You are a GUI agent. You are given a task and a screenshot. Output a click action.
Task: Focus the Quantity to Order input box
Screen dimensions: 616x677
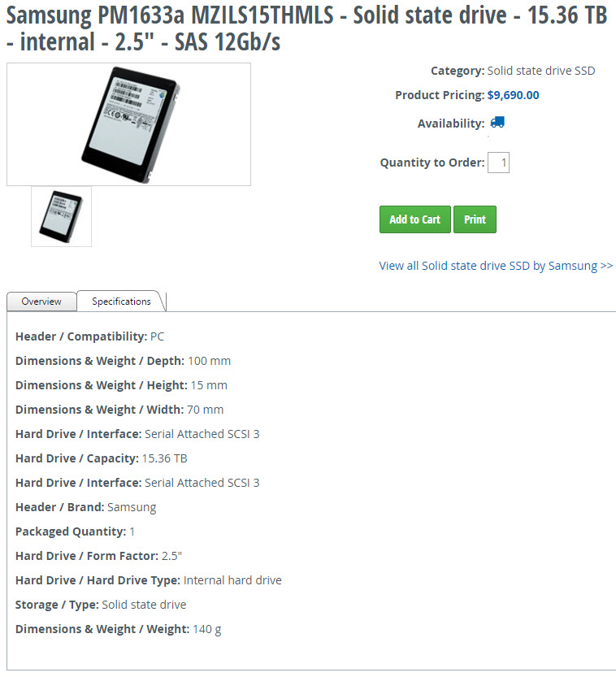pos(499,163)
